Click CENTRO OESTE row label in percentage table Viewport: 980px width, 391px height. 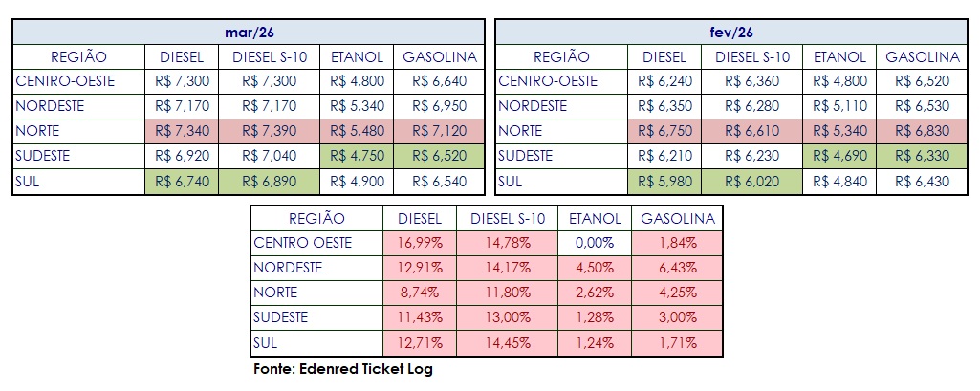306,243
